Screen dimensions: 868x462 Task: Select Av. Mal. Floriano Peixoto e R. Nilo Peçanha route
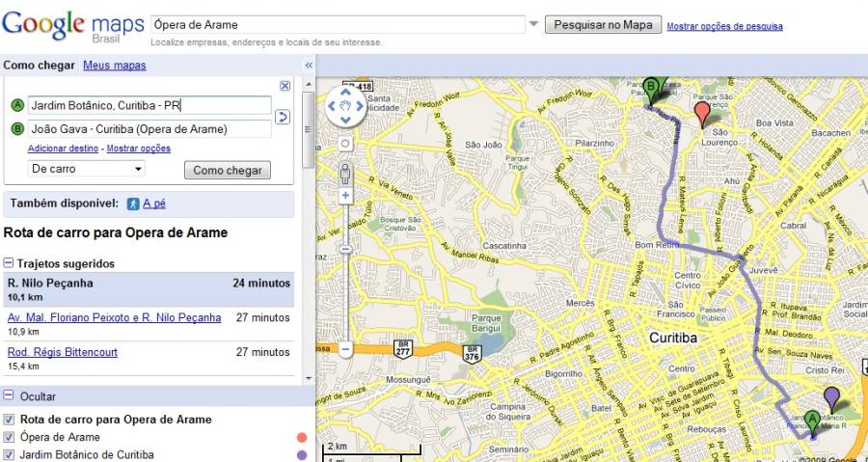(x=114, y=317)
